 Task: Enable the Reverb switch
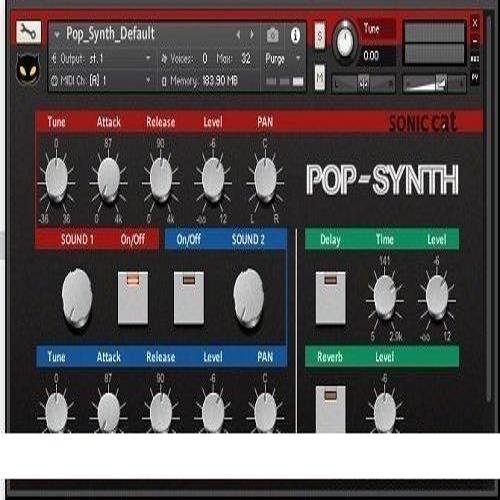(x=331, y=409)
